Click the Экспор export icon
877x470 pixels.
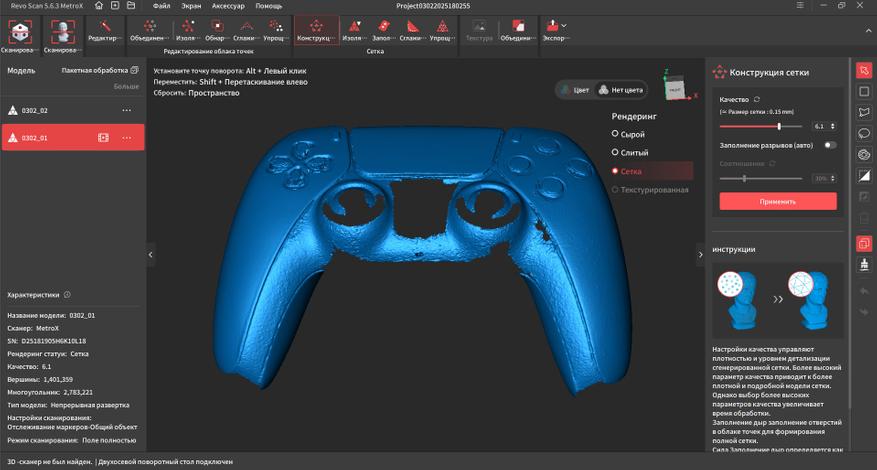point(552,26)
